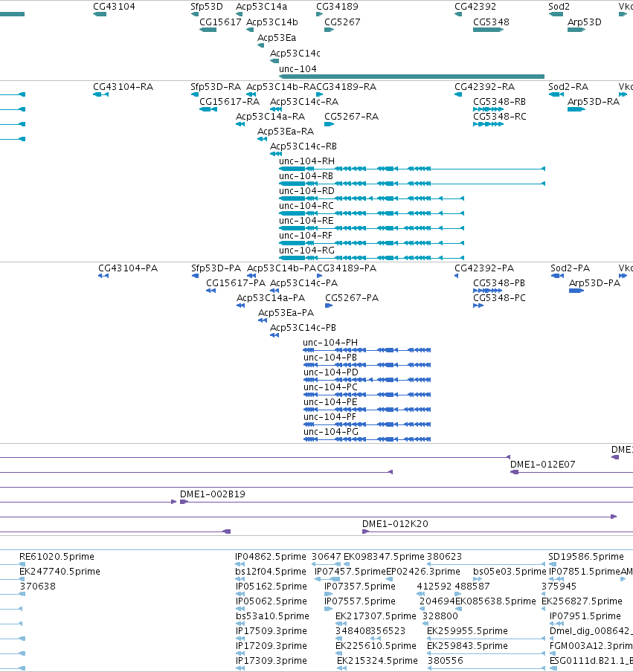Image resolution: width=633 pixels, height=672 pixels.
Task: Select the CG5348-RC transcript label
Action: coord(500,117)
